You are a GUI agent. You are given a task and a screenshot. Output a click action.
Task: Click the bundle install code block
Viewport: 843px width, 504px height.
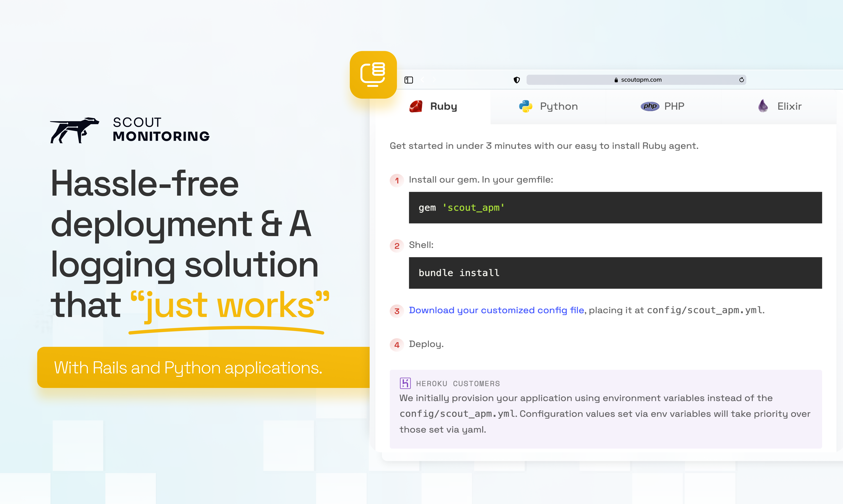(615, 273)
